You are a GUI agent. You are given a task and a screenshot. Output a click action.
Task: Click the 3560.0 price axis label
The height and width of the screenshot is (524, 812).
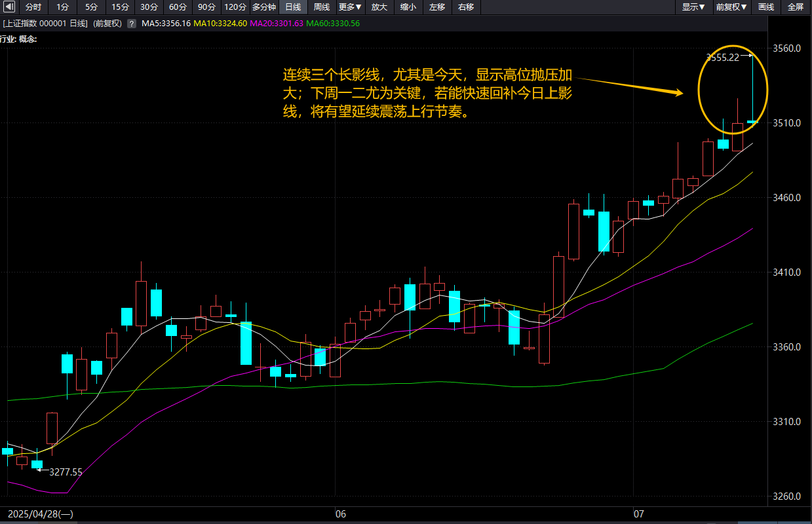point(788,48)
